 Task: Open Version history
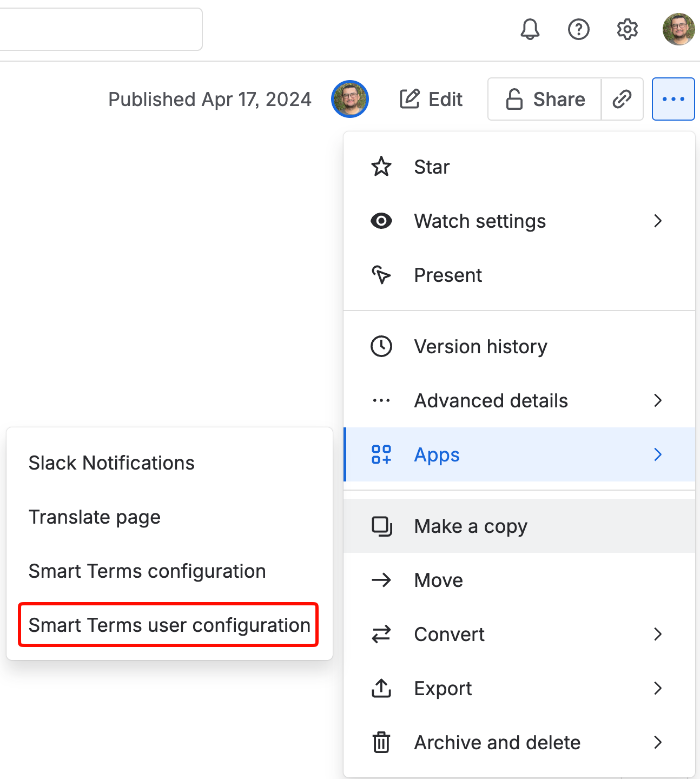[x=480, y=346]
